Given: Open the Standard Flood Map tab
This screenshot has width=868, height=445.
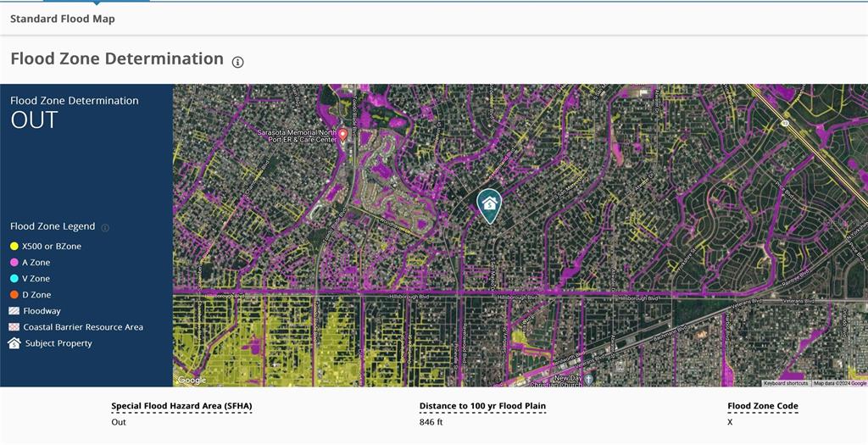Looking at the screenshot, I should pos(62,19).
